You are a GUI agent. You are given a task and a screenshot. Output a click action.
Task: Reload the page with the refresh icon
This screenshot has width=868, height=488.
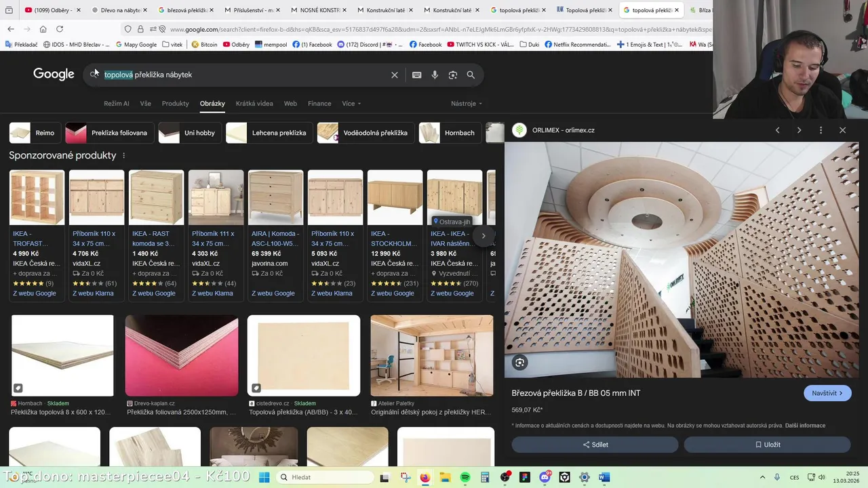[60, 29]
